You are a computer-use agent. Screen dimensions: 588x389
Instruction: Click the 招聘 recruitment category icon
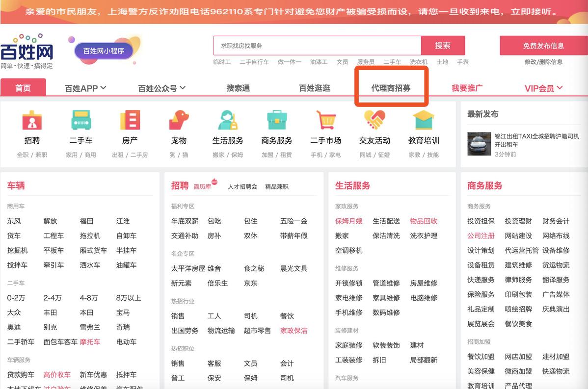(x=32, y=120)
